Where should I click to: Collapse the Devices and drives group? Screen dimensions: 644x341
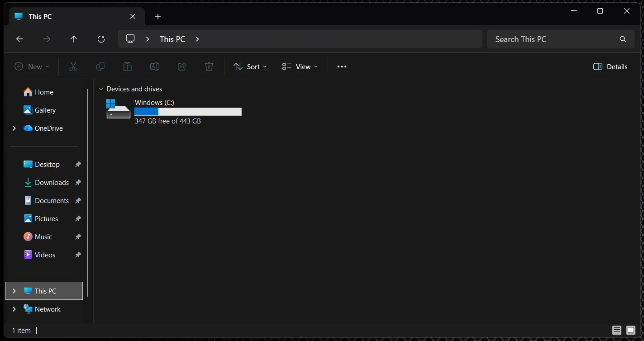[100, 89]
